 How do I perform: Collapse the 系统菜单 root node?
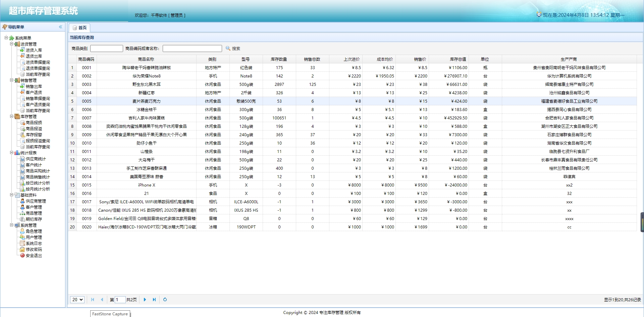(x=6, y=38)
